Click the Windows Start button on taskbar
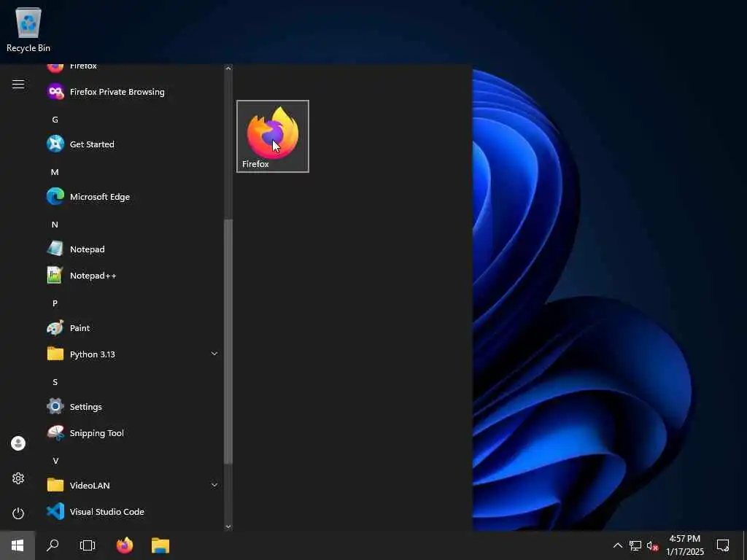Screen dimensions: 747x560 click(18, 545)
